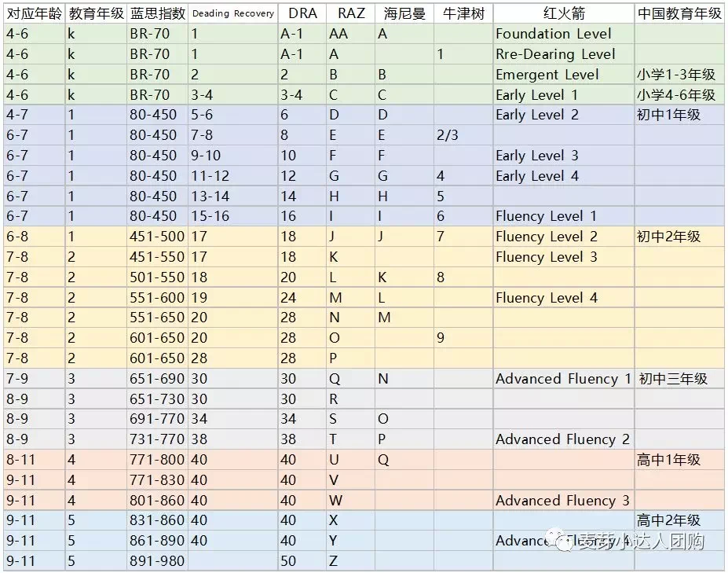Screen dimensions: 728x573
Task: Select the Fluency Level 2 cell
Action: (564, 237)
